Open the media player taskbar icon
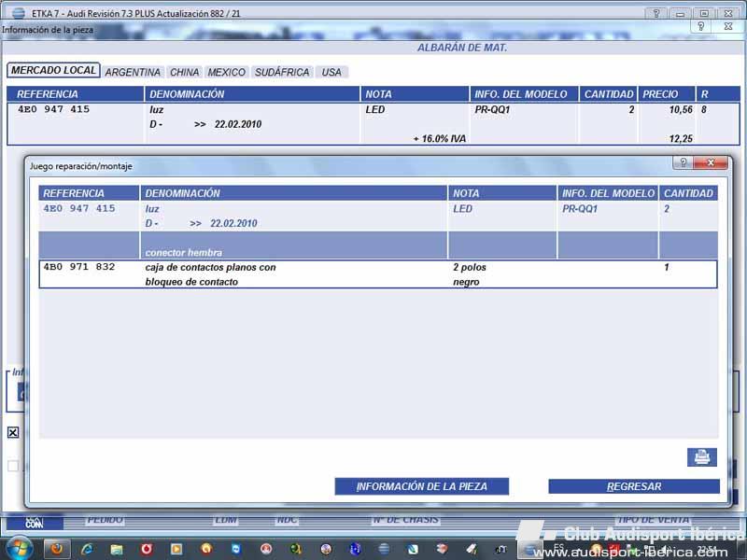 tap(176, 549)
